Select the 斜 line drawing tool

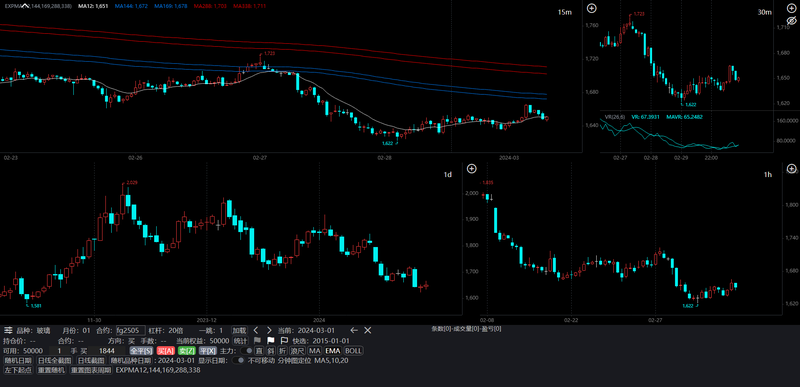(271, 351)
